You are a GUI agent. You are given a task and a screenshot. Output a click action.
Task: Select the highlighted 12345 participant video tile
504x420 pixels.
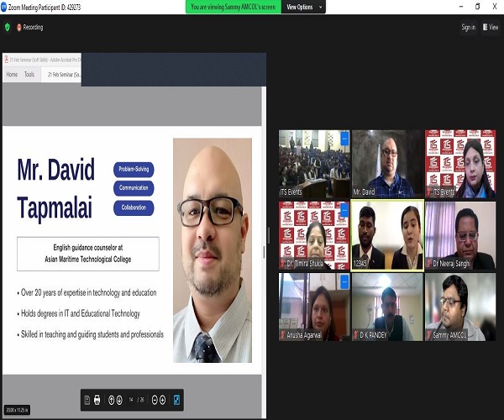pos(387,235)
